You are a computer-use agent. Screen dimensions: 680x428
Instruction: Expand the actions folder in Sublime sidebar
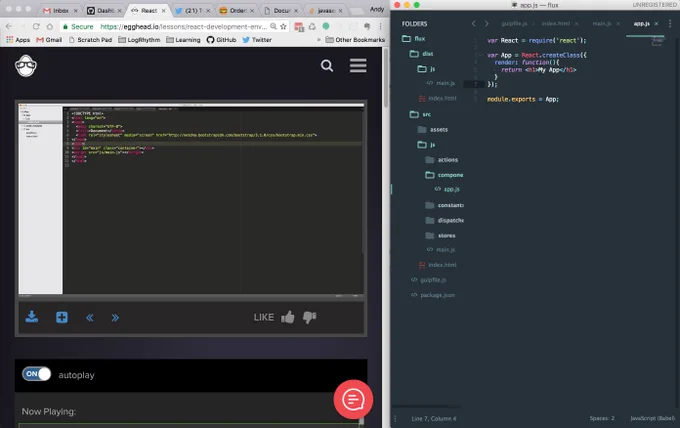441,160
